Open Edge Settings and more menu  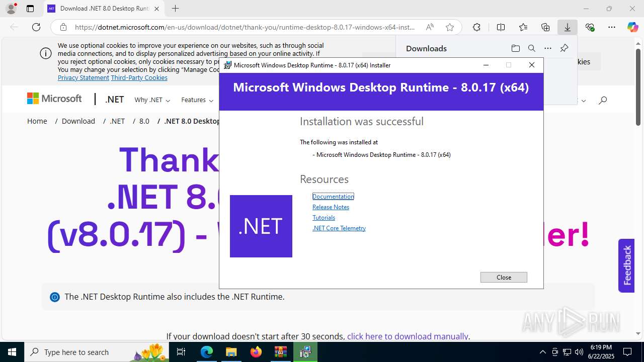click(x=612, y=27)
